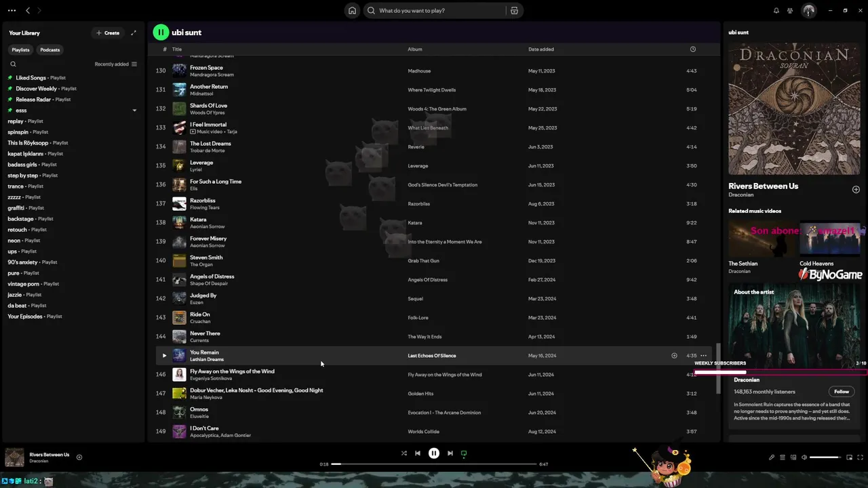The image size is (868, 488).
Task: Pause playback in the bottom bar
Action: [x=434, y=453]
